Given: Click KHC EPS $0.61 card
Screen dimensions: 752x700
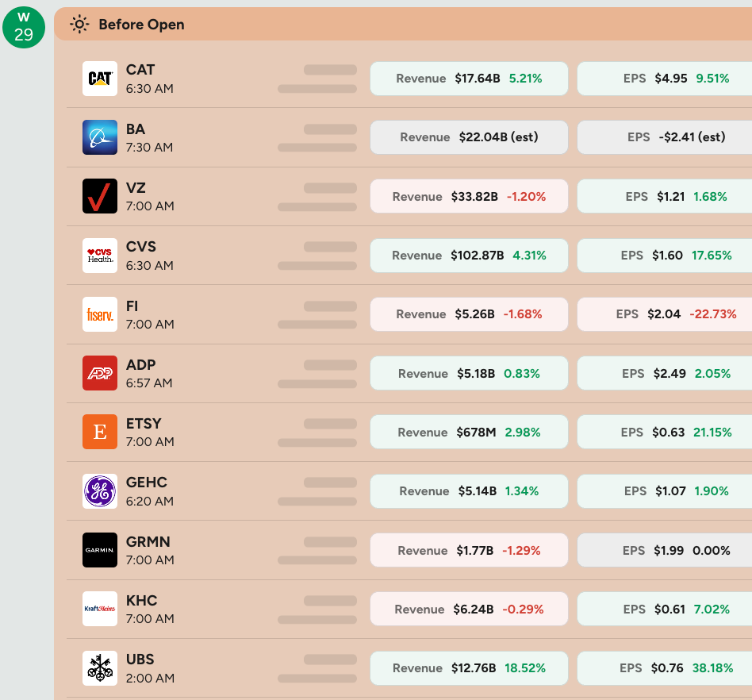Looking at the screenshot, I should click(665, 610).
